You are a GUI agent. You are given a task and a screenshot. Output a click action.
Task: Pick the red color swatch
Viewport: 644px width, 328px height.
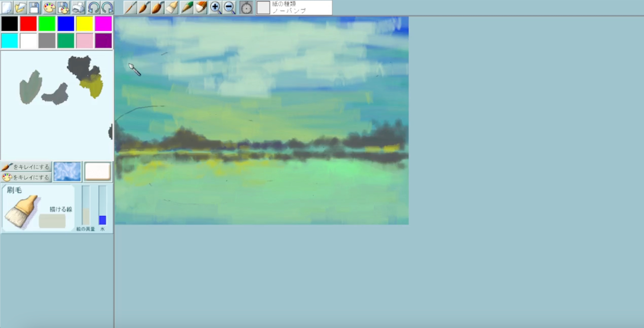(28, 24)
